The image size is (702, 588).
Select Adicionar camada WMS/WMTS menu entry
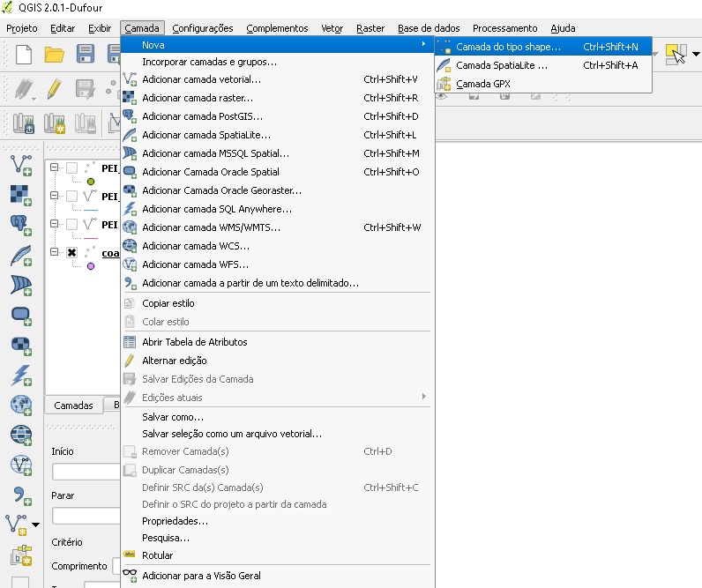click(x=212, y=227)
